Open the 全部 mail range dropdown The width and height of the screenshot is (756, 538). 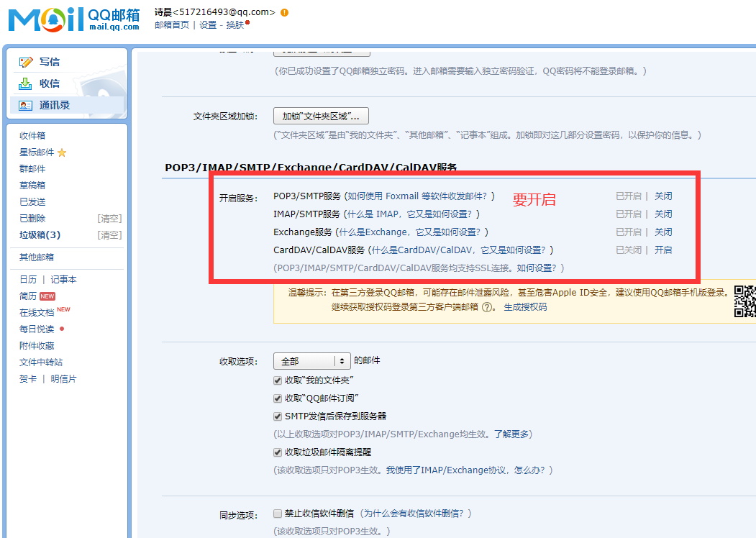311,361
